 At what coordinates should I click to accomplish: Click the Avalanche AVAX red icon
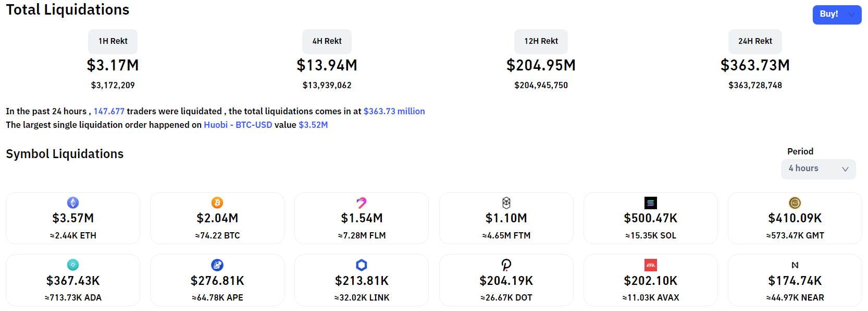point(650,265)
